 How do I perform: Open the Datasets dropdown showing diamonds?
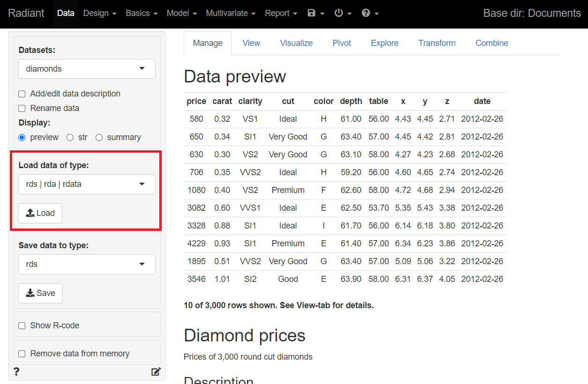[x=87, y=69]
